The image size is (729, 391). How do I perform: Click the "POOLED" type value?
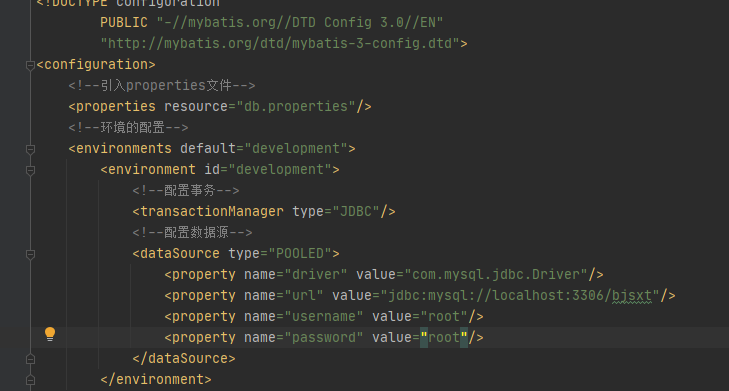(x=300, y=253)
